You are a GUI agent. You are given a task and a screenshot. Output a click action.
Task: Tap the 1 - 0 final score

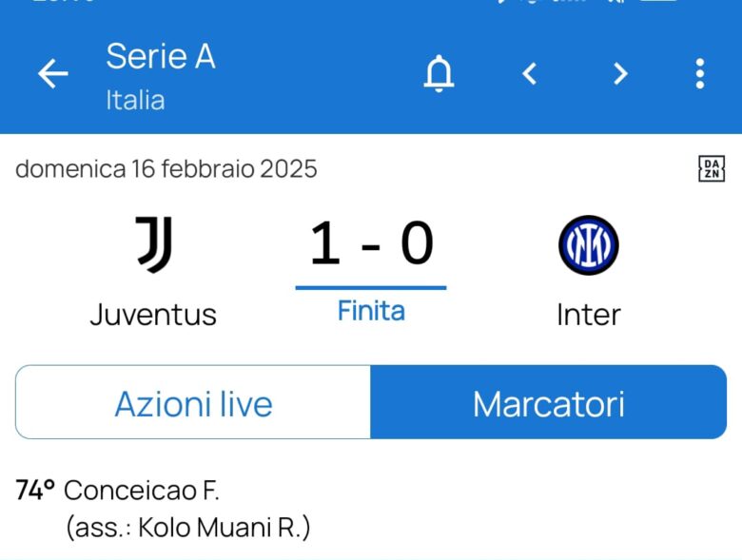point(371,243)
